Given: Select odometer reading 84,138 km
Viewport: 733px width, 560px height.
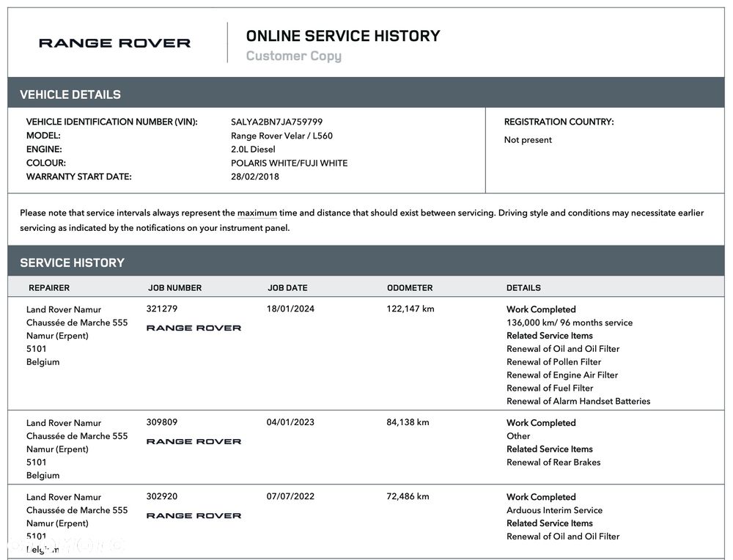Looking at the screenshot, I should 408,422.
